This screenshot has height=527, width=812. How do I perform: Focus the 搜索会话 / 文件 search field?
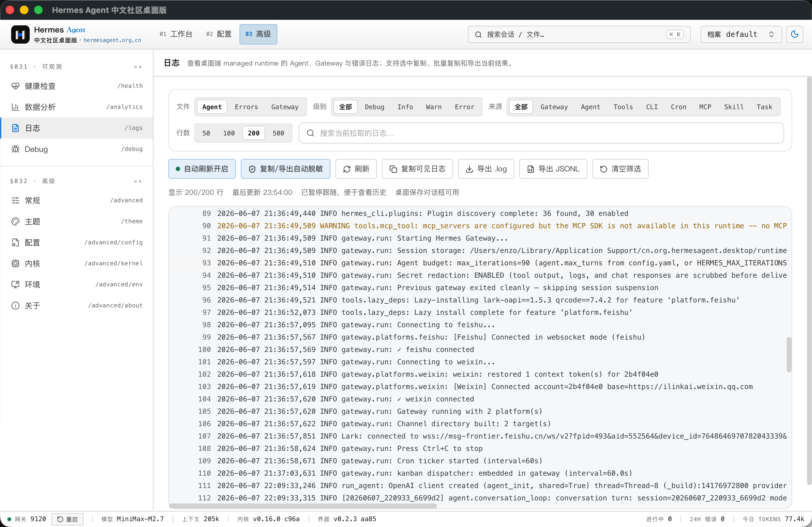(579, 34)
